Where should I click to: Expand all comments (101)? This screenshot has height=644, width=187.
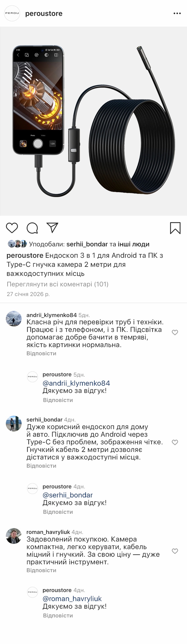[58, 284]
